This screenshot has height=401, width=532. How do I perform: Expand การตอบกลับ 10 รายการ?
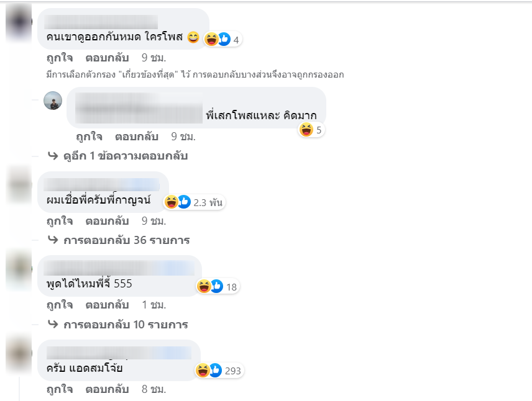[126, 325]
